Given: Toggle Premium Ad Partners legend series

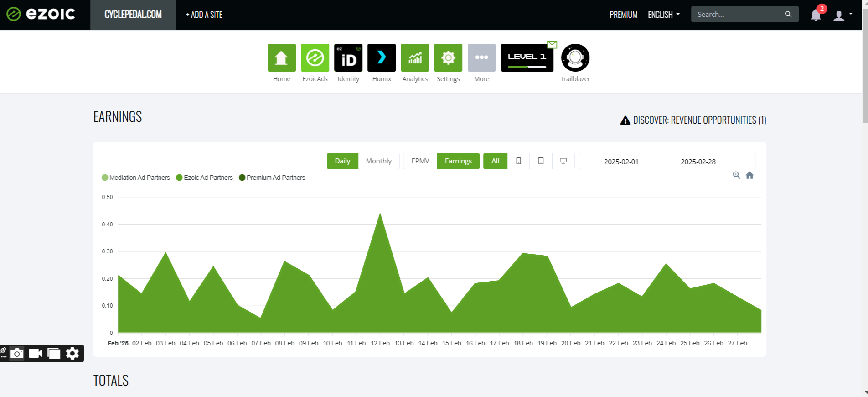Looking at the screenshot, I should 272,178.
